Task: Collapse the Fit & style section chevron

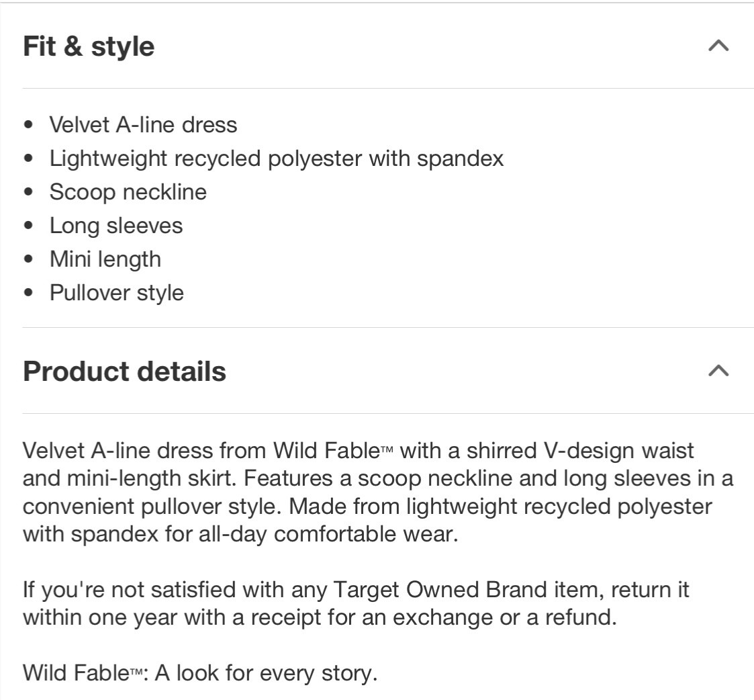Action: (718, 46)
